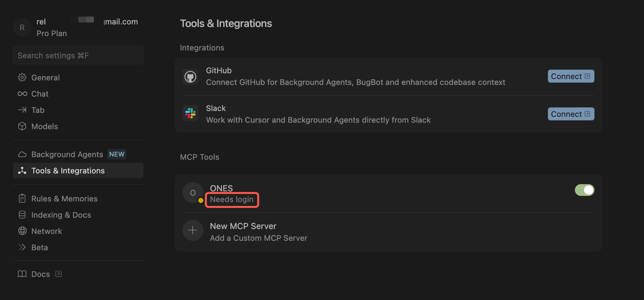Viewport: 644px width, 300px height.
Task: Click the Background Agents cloud icon
Action: (x=22, y=154)
